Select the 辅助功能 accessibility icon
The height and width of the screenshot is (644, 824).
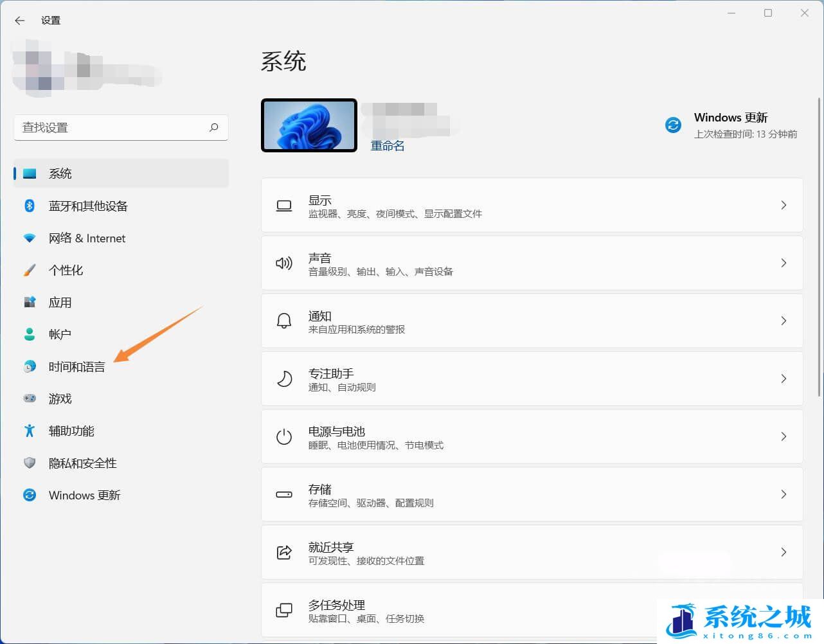[x=30, y=431]
